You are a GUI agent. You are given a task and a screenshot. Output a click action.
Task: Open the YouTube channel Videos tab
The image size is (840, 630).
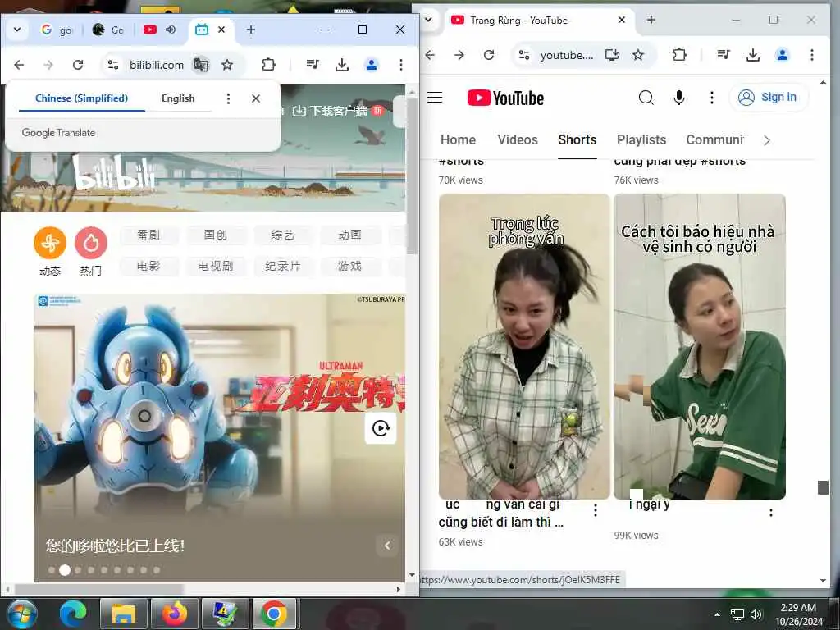(518, 139)
